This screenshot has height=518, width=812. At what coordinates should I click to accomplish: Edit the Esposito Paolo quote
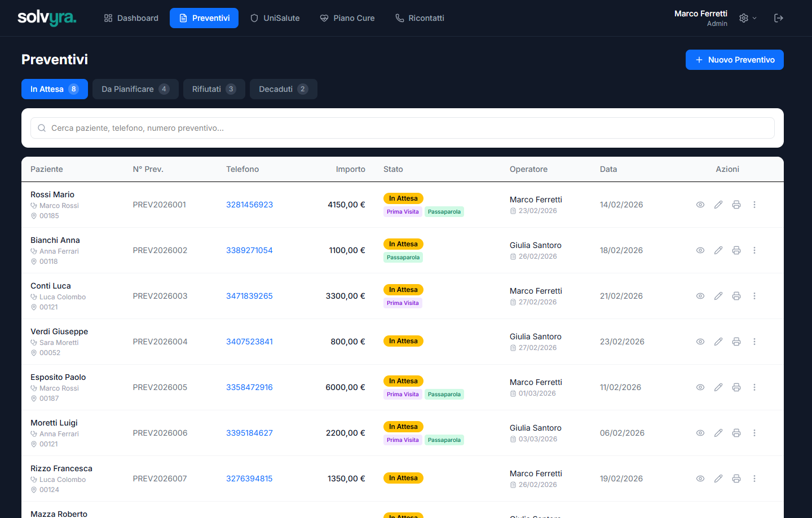coord(718,387)
